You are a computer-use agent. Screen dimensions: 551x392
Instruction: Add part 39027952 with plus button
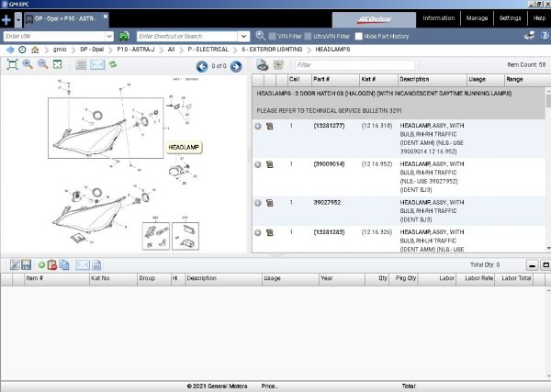(x=258, y=203)
